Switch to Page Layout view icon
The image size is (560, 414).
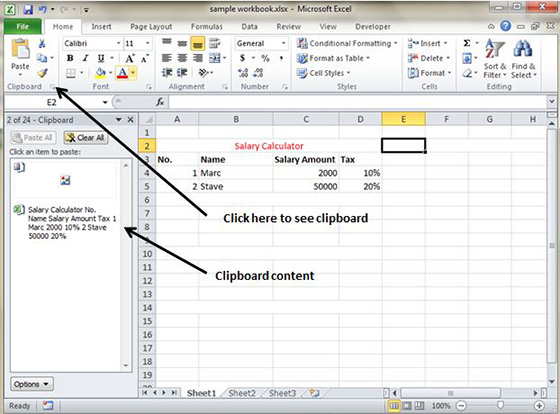pyautogui.click(x=407, y=406)
